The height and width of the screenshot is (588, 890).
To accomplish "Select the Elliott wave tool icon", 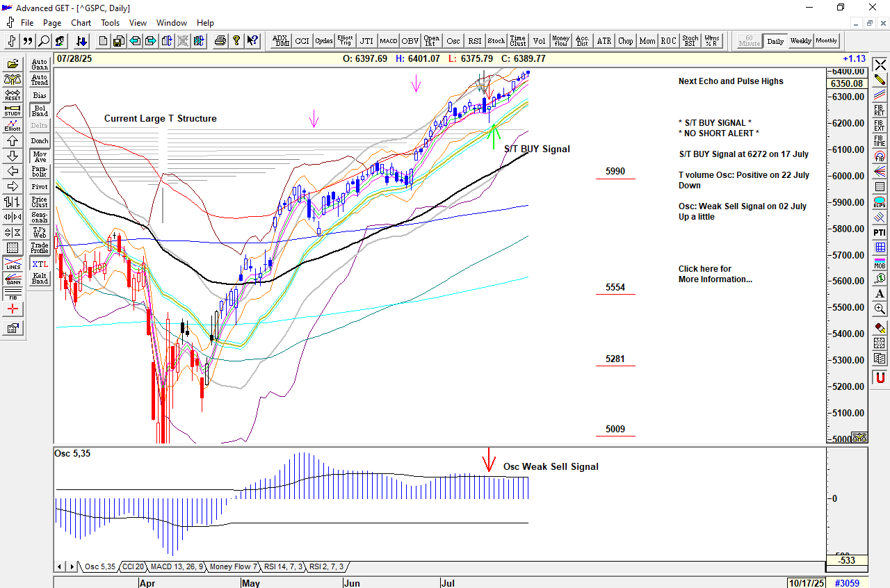I will (x=13, y=126).
